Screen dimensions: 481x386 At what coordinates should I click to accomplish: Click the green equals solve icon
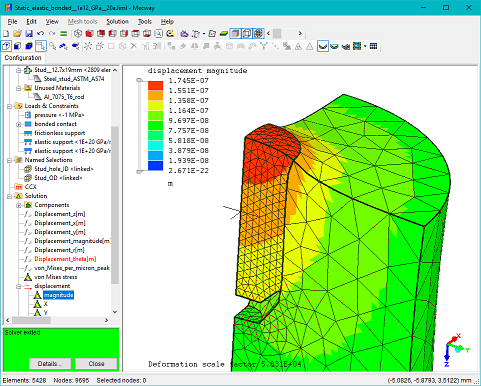coord(64,33)
